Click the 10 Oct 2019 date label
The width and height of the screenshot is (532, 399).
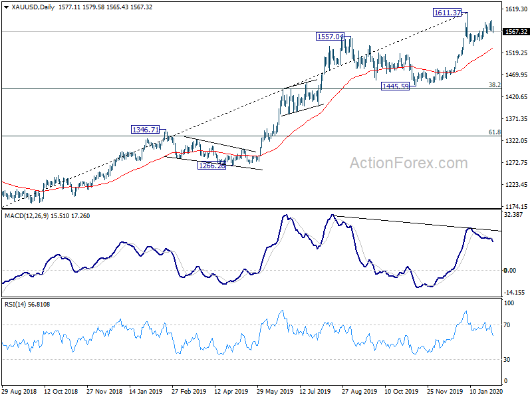[x=402, y=391]
